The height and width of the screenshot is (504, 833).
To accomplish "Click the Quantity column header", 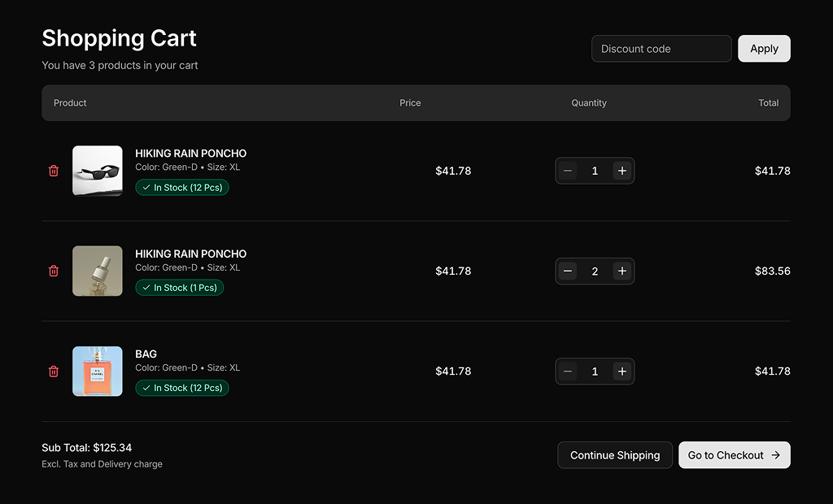I will point(589,103).
